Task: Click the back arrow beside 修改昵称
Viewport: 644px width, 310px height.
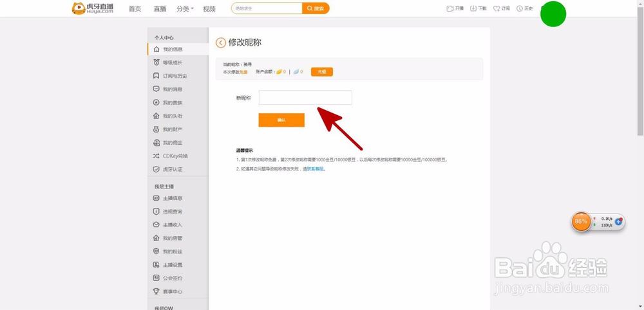Action: pyautogui.click(x=221, y=42)
